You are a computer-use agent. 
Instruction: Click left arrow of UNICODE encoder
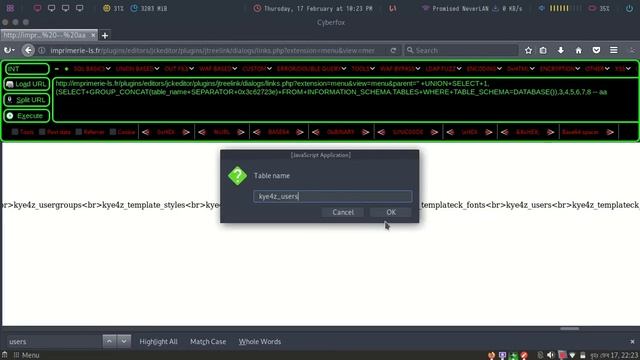click(x=381, y=132)
